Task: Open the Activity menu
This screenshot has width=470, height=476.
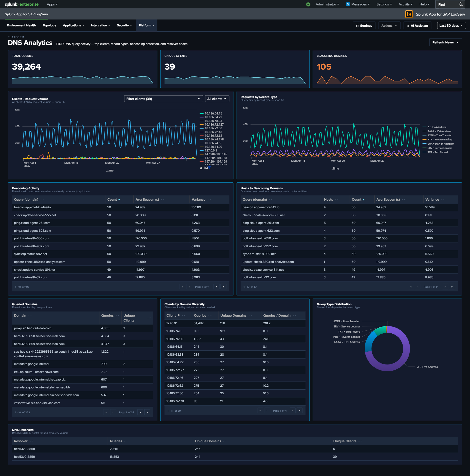Action: (405, 4)
